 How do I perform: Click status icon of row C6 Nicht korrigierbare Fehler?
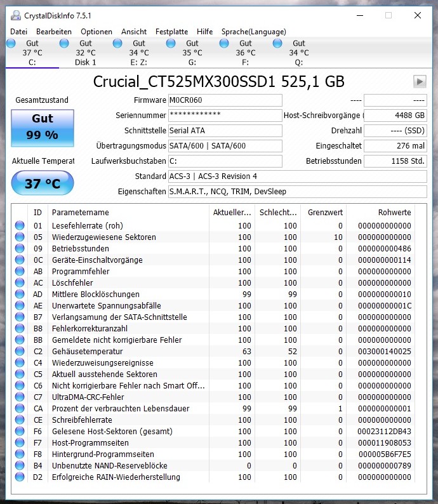point(20,385)
